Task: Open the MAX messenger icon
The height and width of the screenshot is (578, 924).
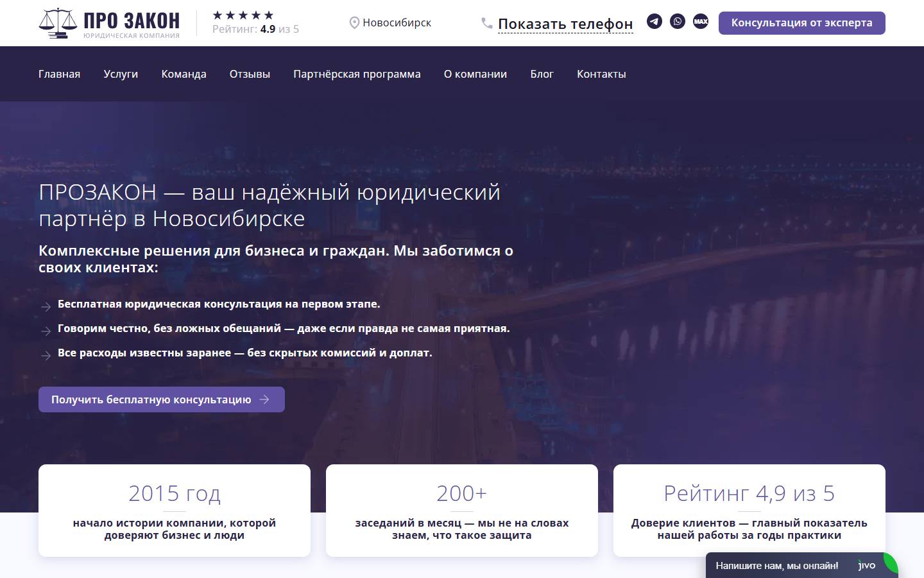Action: click(x=701, y=21)
